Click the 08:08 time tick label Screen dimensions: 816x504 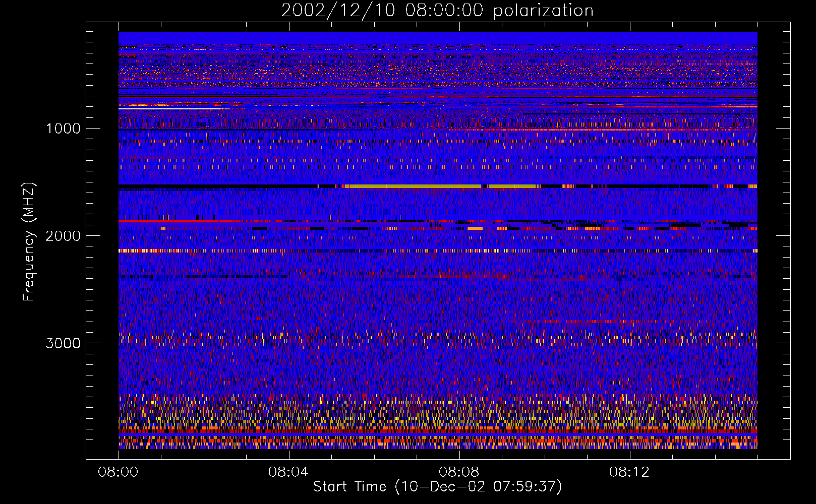459,472
